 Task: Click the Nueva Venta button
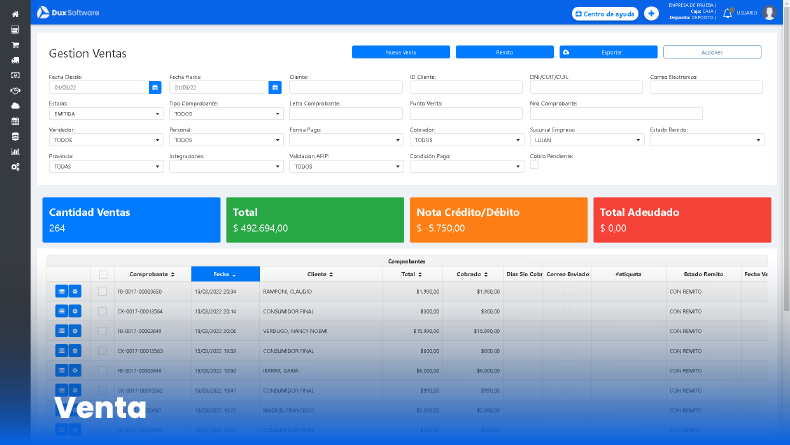tap(401, 52)
